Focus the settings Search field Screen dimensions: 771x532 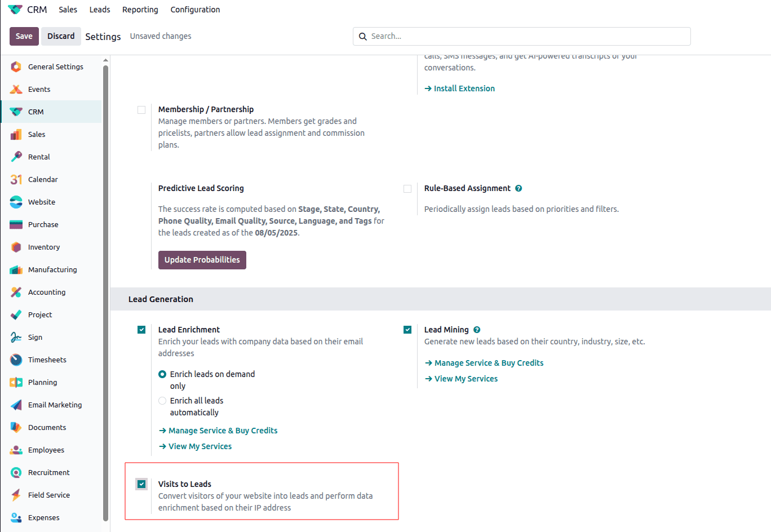point(527,36)
